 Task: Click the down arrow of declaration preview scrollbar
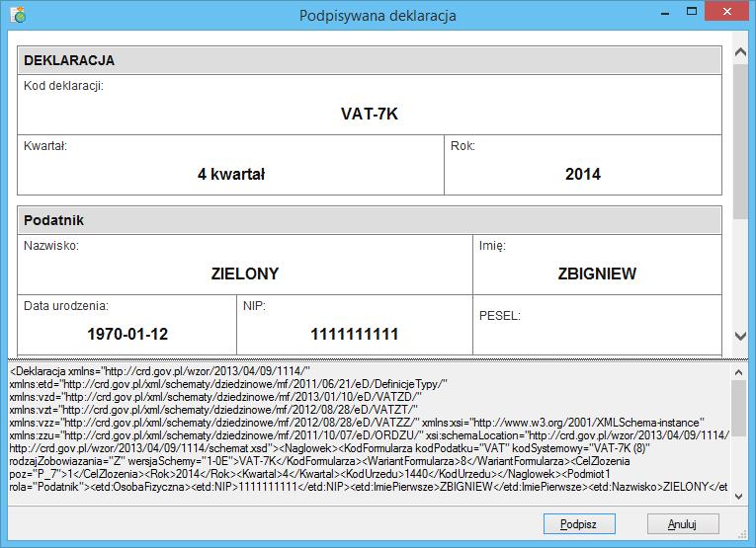tap(740, 336)
